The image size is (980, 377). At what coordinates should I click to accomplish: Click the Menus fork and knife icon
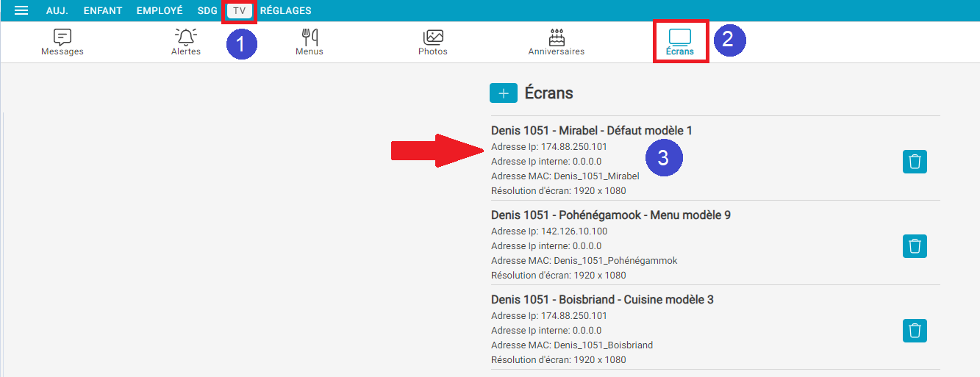pyautogui.click(x=310, y=37)
